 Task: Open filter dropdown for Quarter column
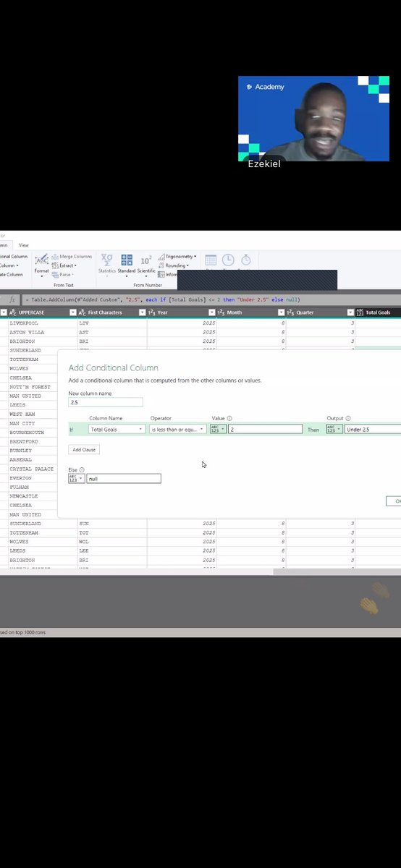[350, 312]
